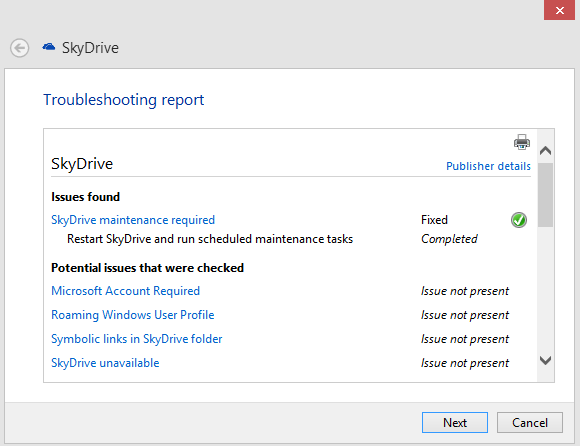581x446 pixels.
Task: Close the troubleshooter window
Action: [560, 10]
